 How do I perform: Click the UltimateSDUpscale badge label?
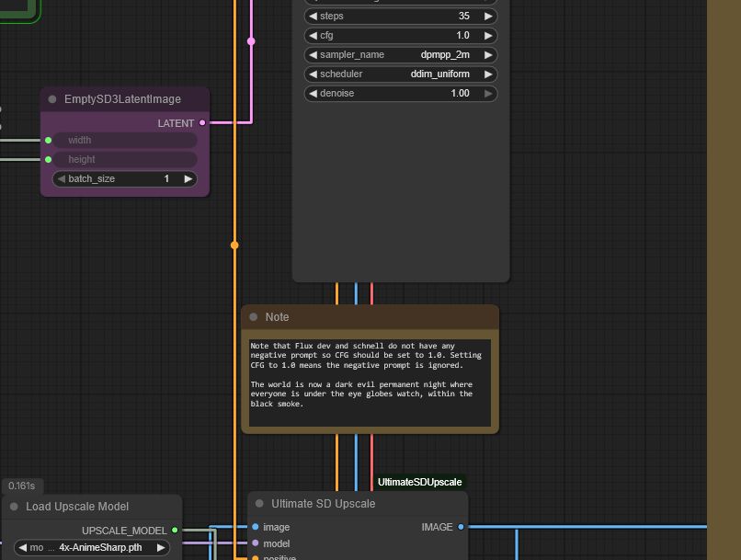[420, 482]
